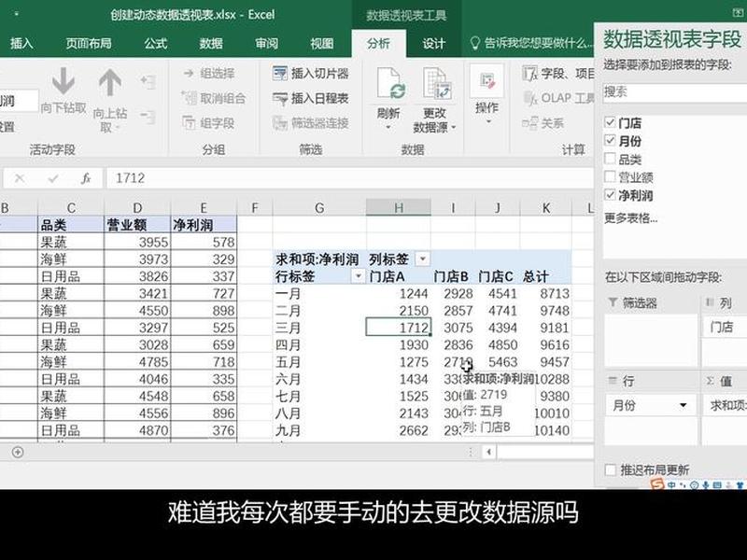This screenshot has width=747, height=560.
Task: Toggle the 门店 field checkbox
Action: coord(610,122)
